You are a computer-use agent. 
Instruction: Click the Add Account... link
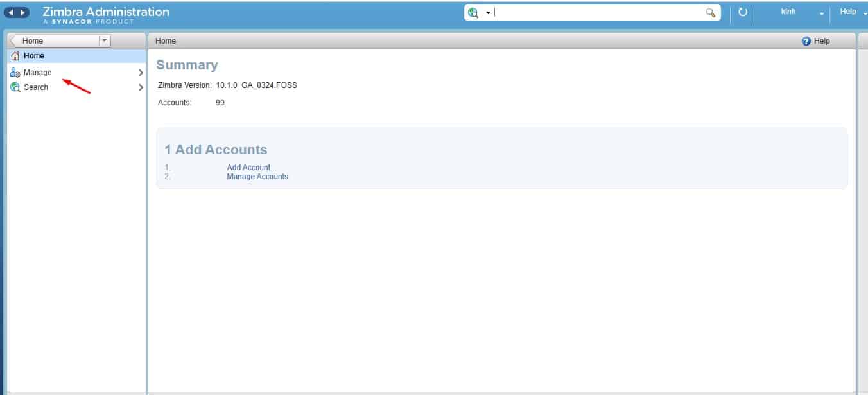[x=251, y=168]
